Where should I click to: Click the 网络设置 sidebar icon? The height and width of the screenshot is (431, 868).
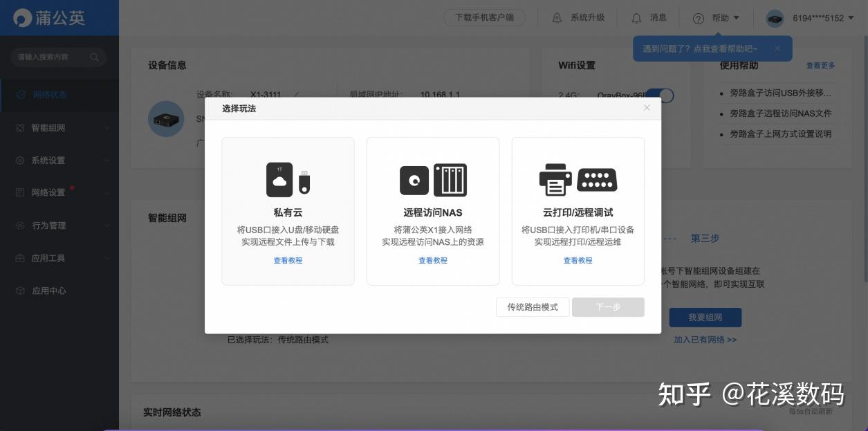tap(21, 192)
